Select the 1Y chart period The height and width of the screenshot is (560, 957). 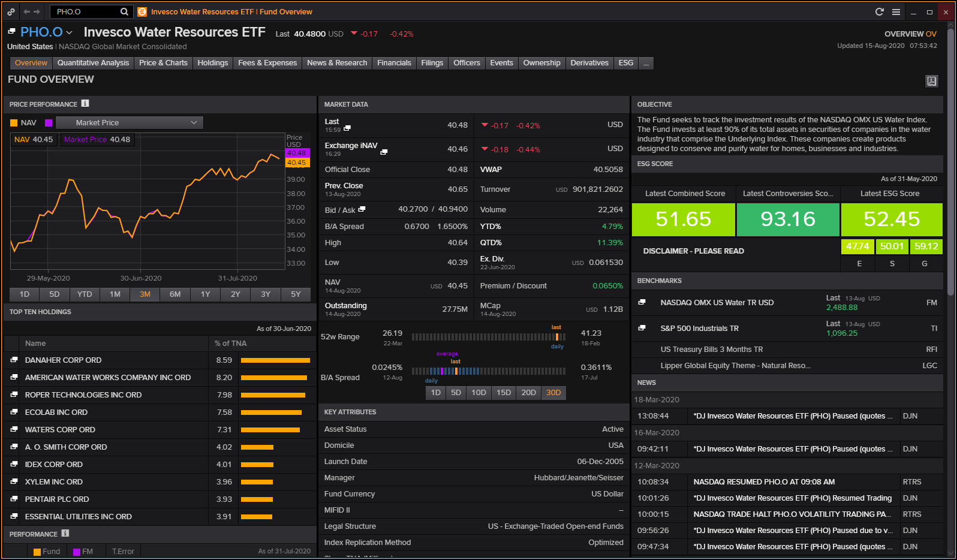[206, 294]
